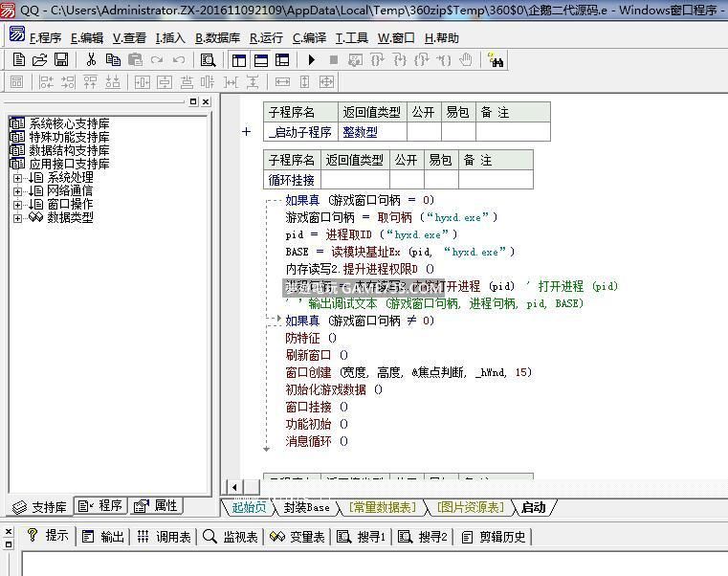Expand the 系统处理 tree node
728x576 pixels.
[17, 177]
